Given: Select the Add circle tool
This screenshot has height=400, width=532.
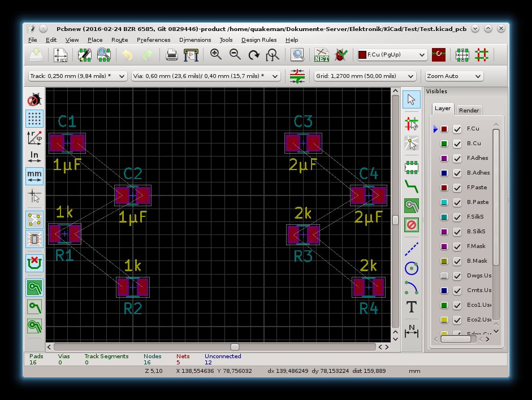Looking at the screenshot, I should click(412, 268).
